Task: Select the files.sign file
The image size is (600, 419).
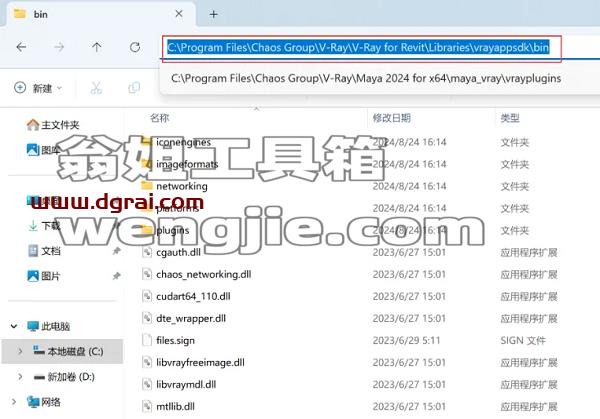Action: point(175,340)
